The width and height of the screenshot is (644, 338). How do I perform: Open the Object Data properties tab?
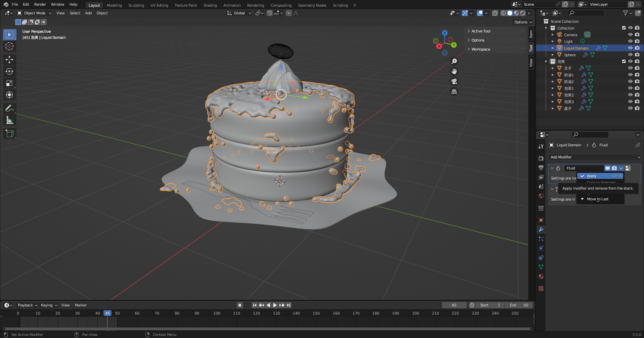pos(541,267)
